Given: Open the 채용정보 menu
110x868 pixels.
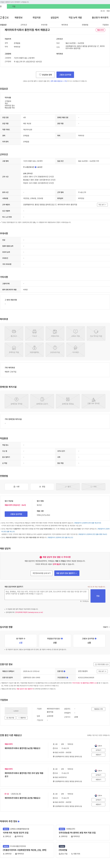Looking at the screenshot, I should [x=18, y=18].
